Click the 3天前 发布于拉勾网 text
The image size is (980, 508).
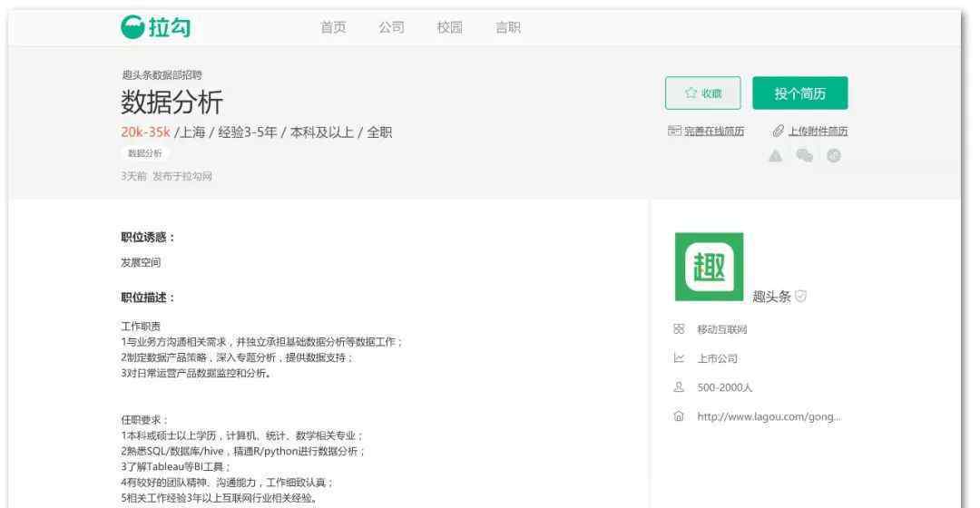(166, 176)
